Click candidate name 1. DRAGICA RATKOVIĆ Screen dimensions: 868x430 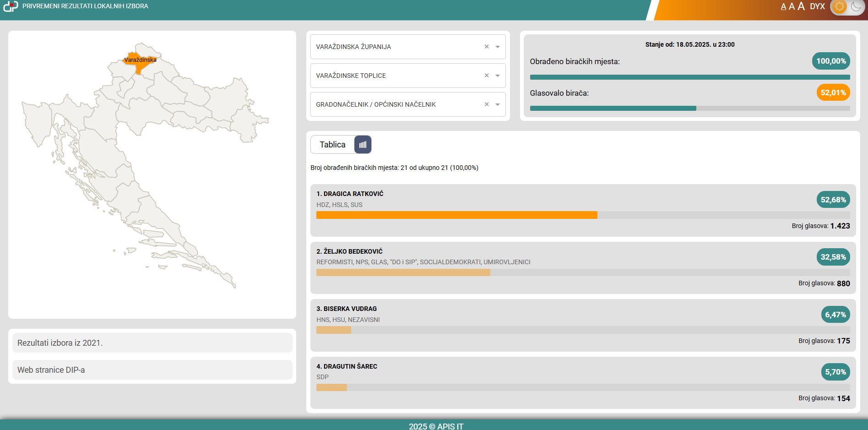[x=350, y=194]
